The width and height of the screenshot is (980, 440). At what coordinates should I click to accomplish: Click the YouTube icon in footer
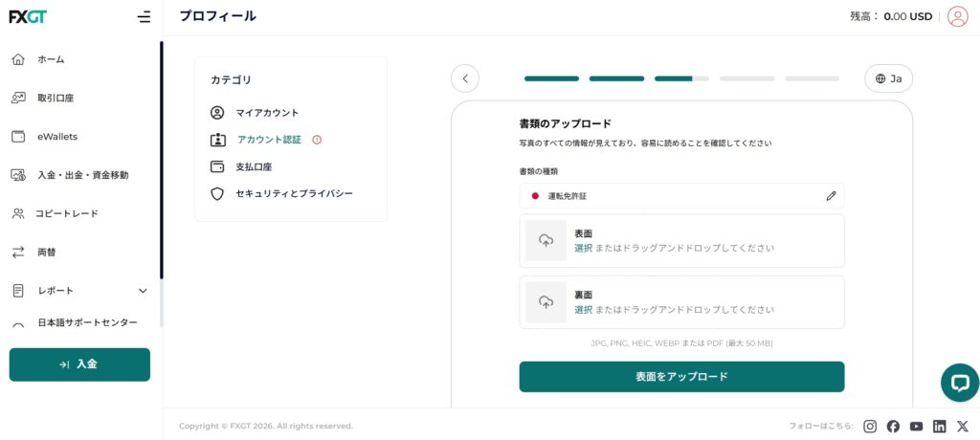pyautogui.click(x=917, y=427)
